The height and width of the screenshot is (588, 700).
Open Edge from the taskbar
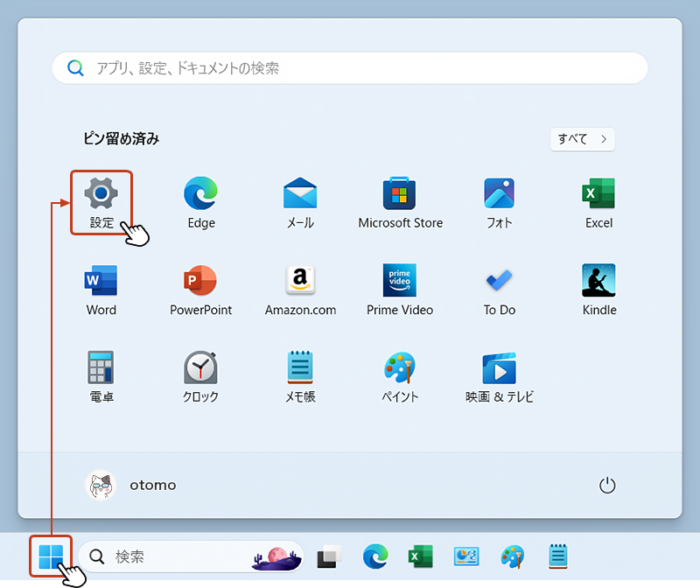click(375, 556)
